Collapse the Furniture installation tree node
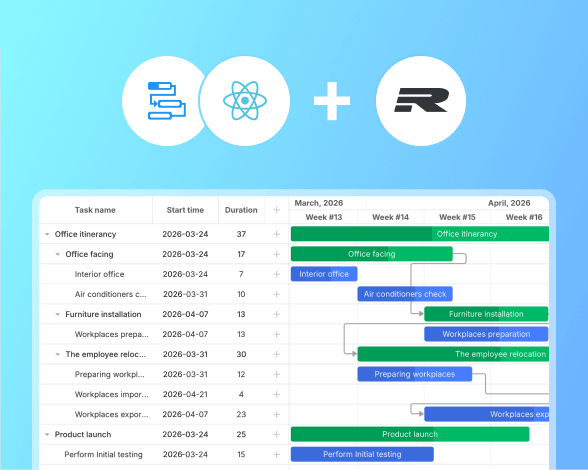Image resolution: width=588 pixels, height=470 pixels. click(57, 314)
